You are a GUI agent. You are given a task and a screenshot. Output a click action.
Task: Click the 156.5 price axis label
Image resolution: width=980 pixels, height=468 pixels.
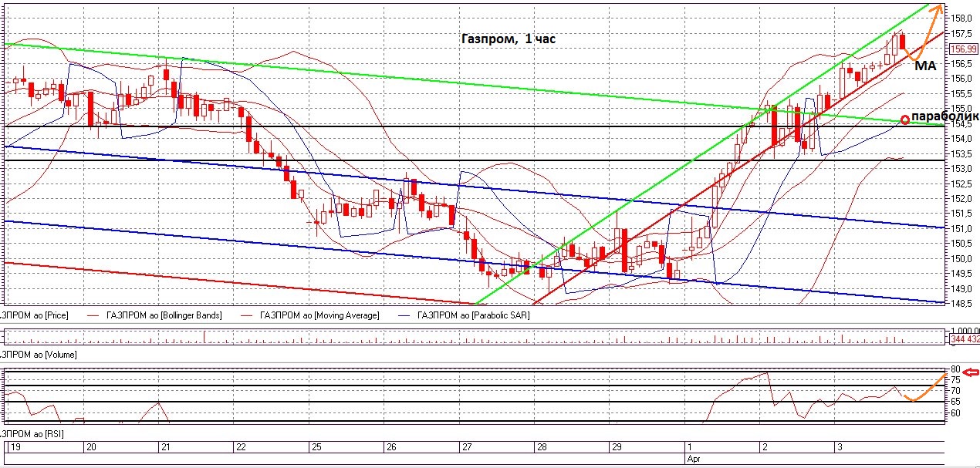(961, 64)
